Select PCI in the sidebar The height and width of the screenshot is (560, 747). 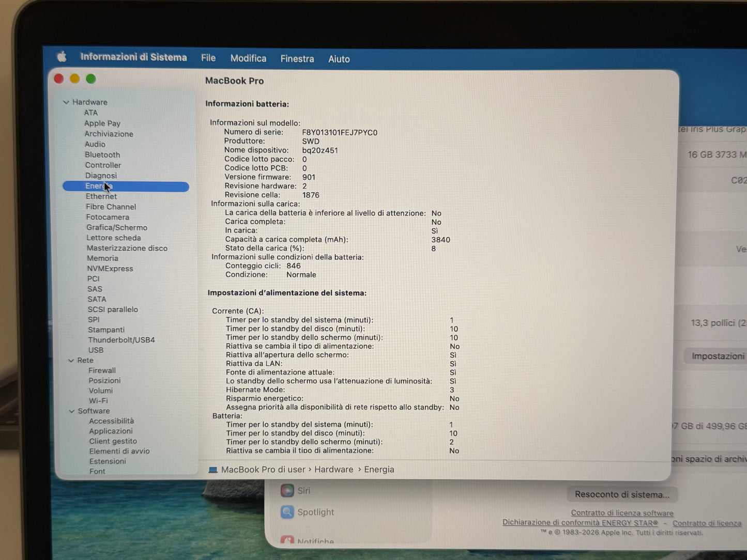pos(93,278)
